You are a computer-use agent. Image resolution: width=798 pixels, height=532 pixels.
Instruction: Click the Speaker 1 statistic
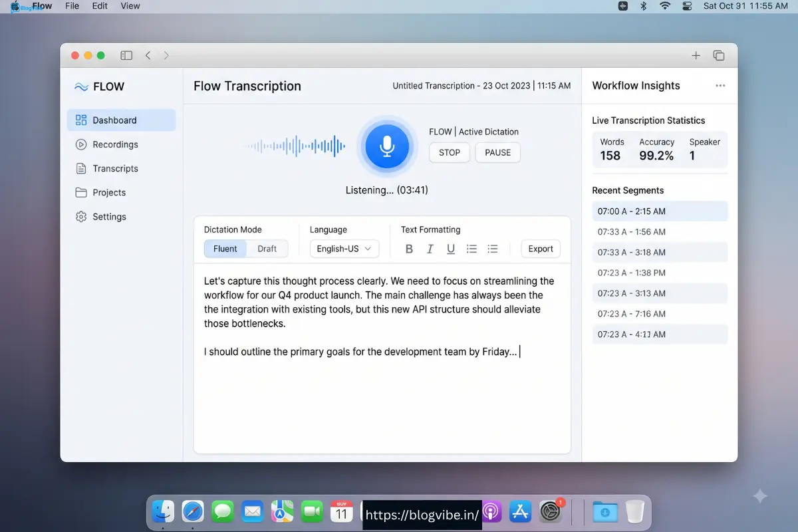coord(704,150)
